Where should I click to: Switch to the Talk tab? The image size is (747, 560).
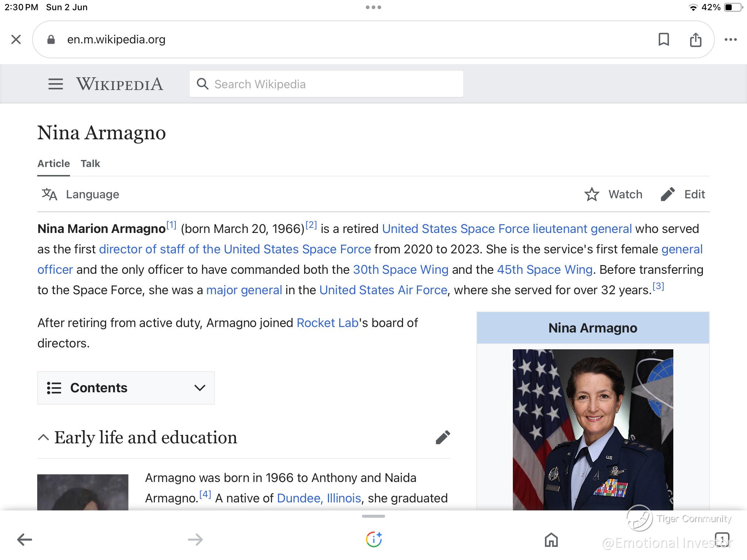[90, 164]
